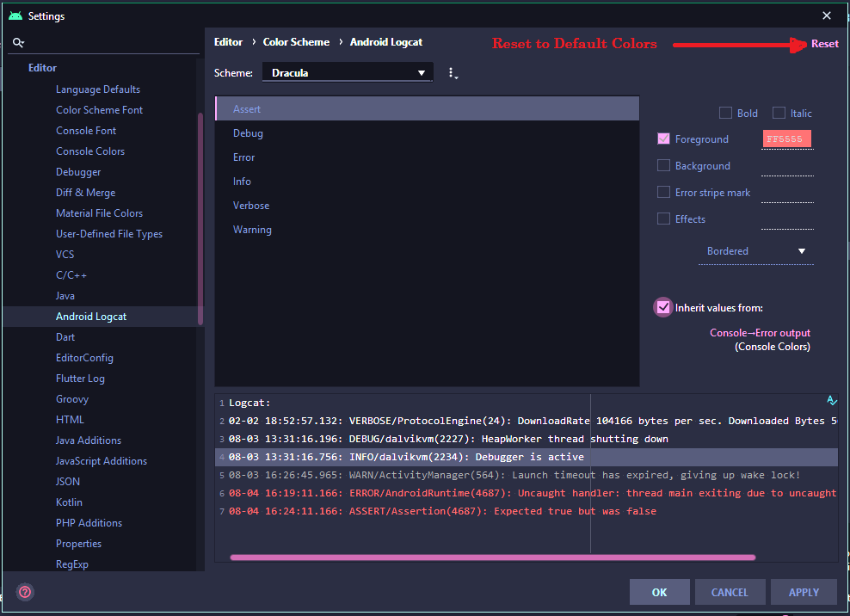Open the Dracula scheme dropdown

pos(348,73)
